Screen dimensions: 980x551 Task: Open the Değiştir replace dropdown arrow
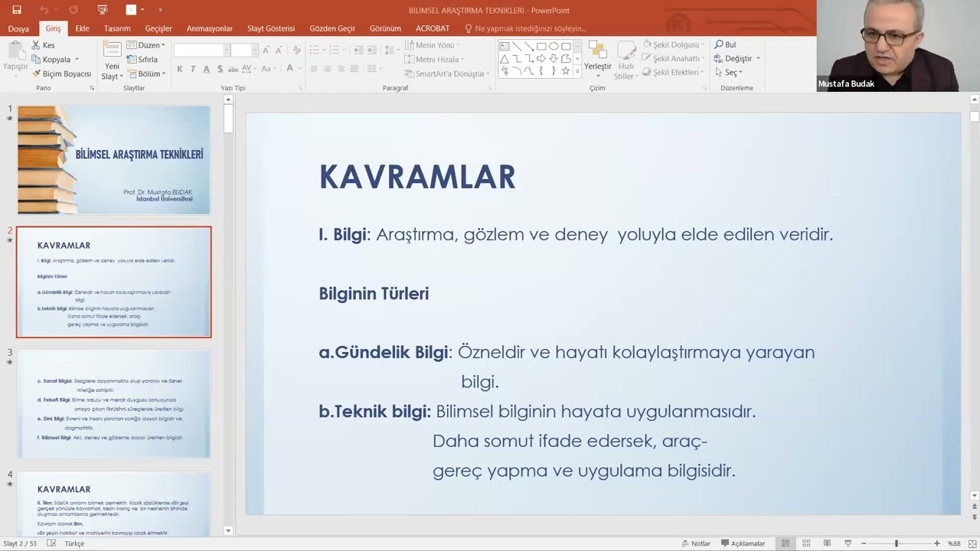758,58
